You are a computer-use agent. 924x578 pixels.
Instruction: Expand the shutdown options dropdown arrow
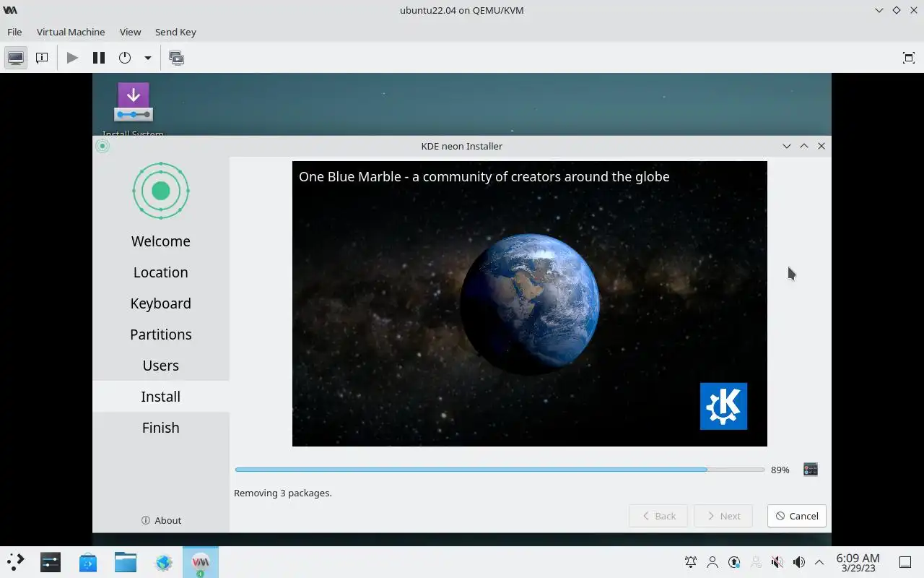point(147,58)
